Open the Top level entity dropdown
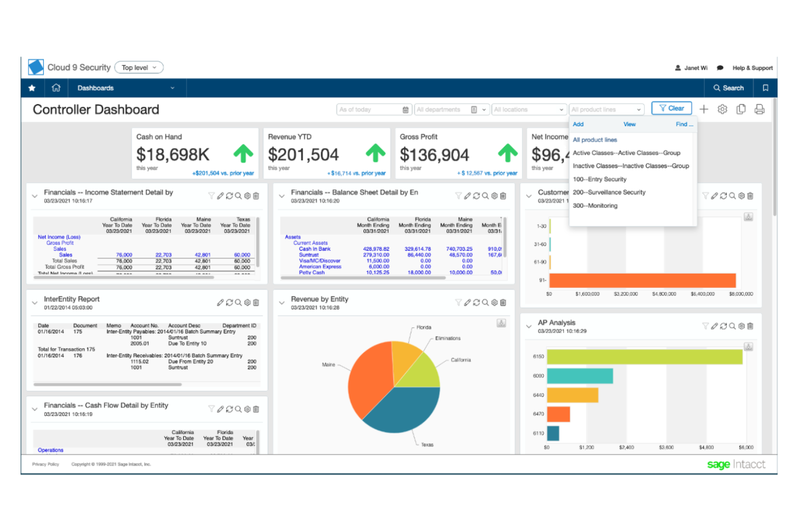The width and height of the screenshot is (798, 532). [x=139, y=67]
